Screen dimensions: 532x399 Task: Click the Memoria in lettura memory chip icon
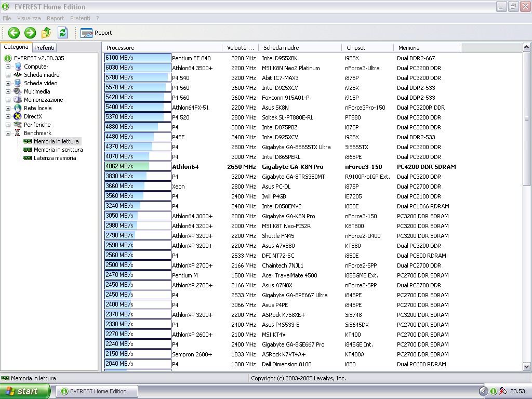click(28, 141)
